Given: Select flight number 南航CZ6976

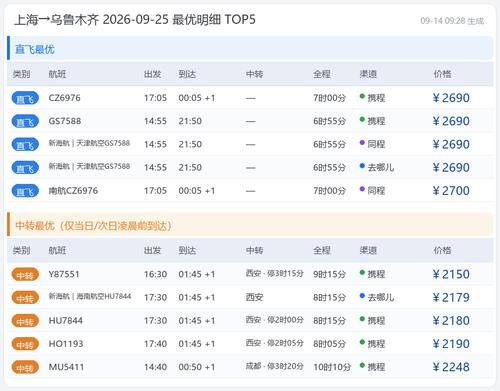Looking at the screenshot, I should point(73,191).
